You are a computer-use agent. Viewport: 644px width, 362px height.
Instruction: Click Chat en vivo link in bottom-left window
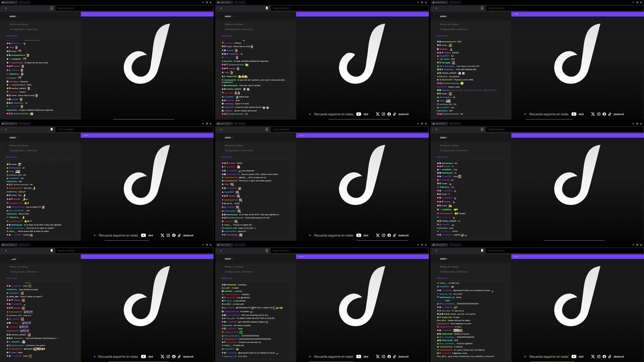pyautogui.click(x=11, y=278)
